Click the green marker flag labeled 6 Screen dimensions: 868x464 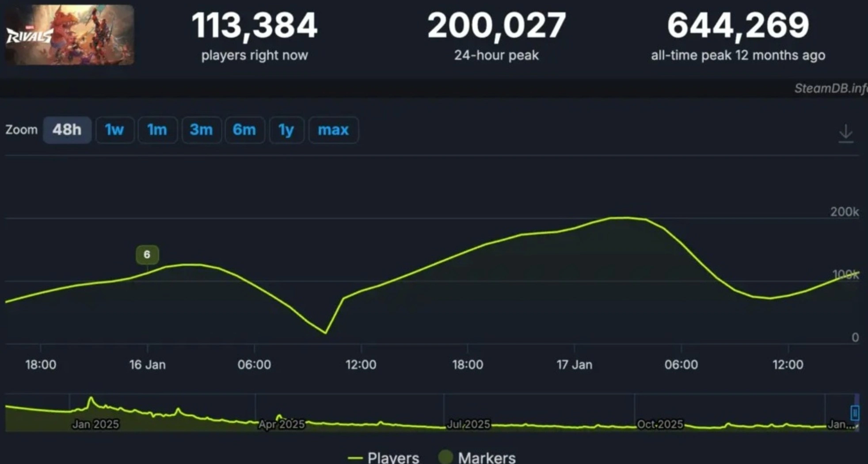click(x=147, y=255)
